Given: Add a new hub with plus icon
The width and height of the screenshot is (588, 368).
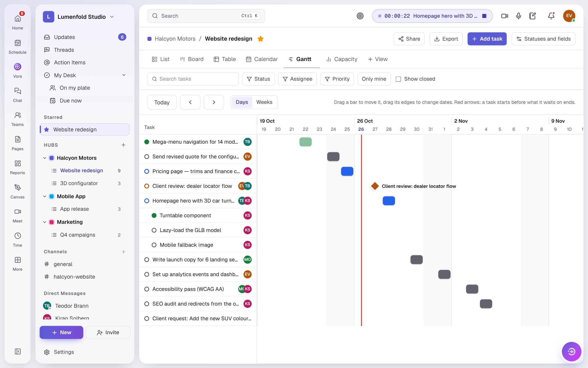Looking at the screenshot, I should coord(123,145).
